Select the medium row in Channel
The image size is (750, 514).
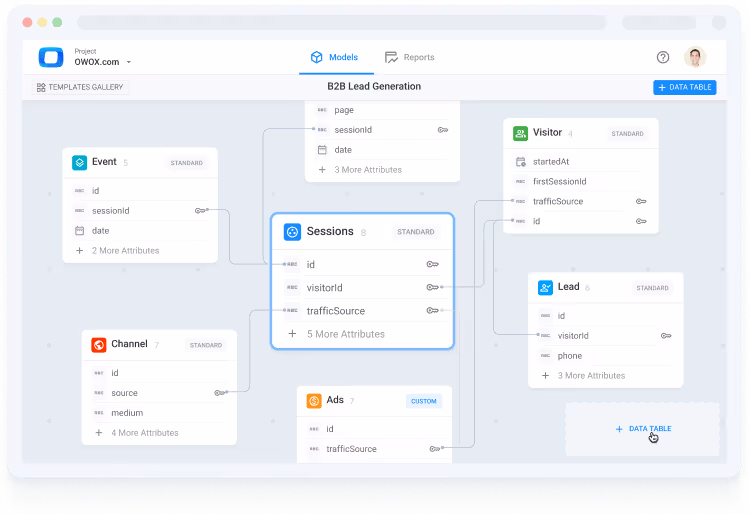point(159,413)
